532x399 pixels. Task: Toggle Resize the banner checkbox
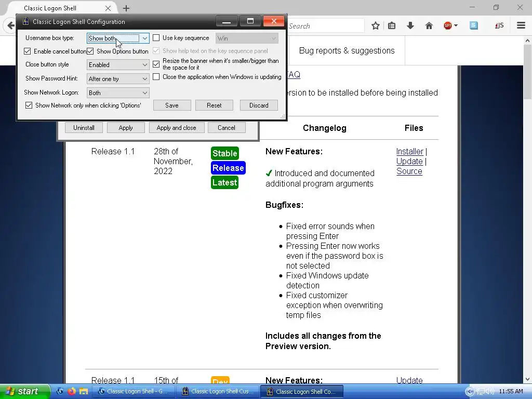(156, 64)
